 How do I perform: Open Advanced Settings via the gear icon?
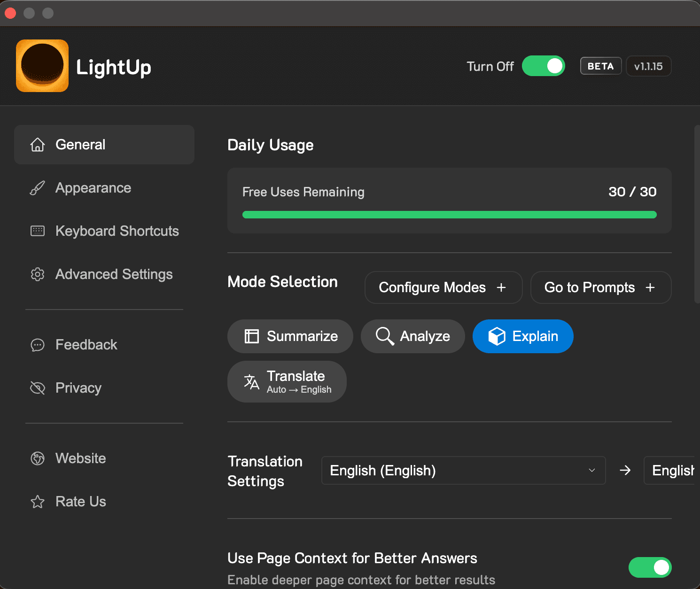[x=37, y=274]
